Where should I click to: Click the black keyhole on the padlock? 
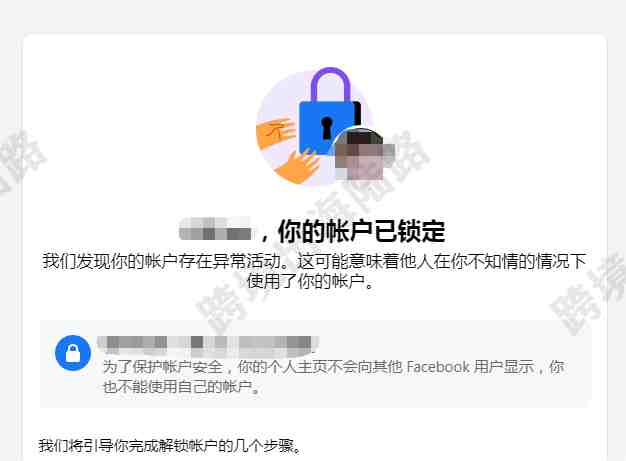pos(327,128)
